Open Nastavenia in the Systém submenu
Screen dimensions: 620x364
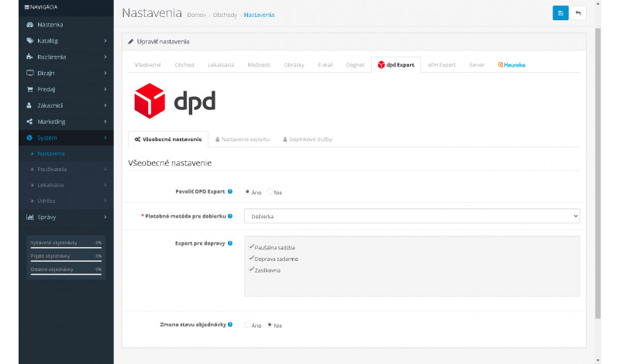pos(51,153)
